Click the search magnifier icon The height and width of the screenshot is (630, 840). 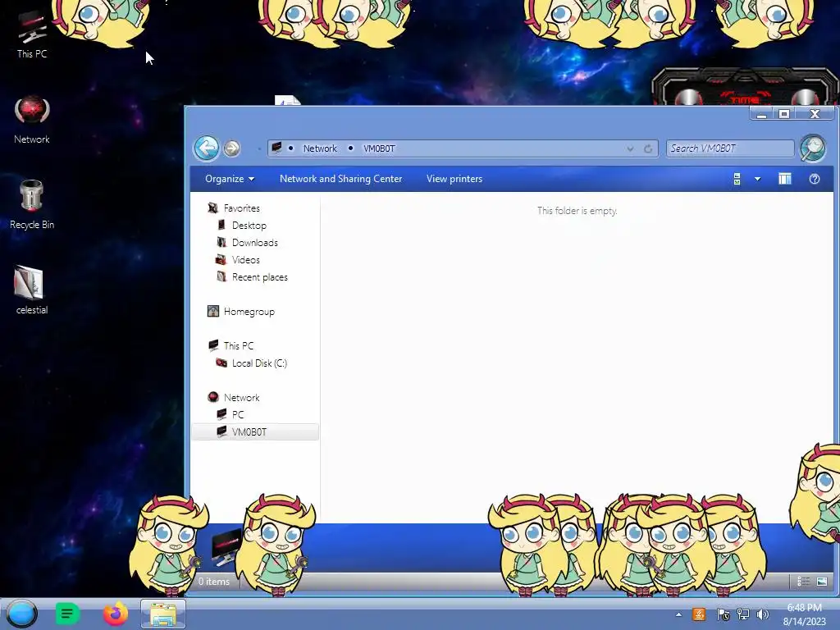(x=813, y=148)
